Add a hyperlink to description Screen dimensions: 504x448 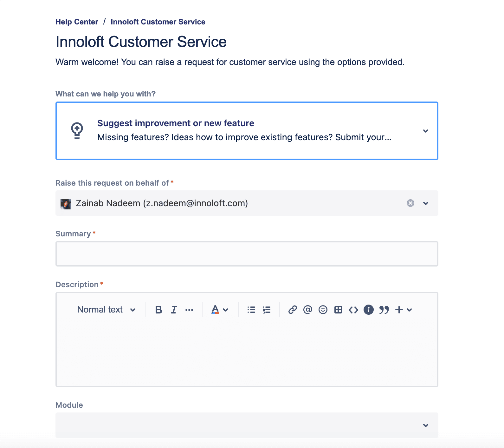point(292,310)
